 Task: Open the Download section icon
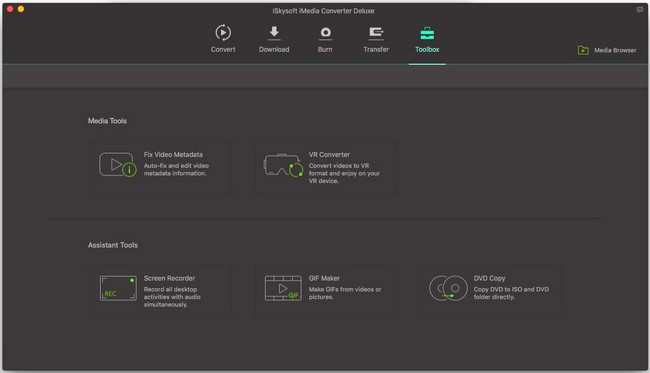pos(274,33)
